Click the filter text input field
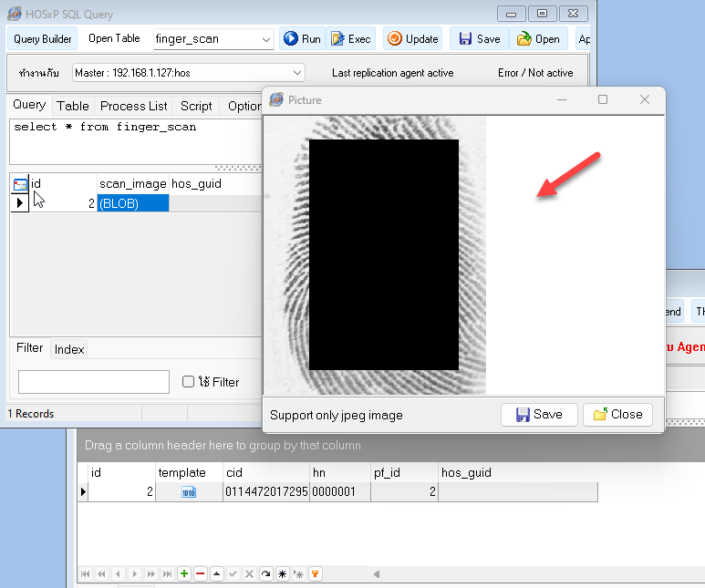This screenshot has width=705, height=588. [94, 382]
